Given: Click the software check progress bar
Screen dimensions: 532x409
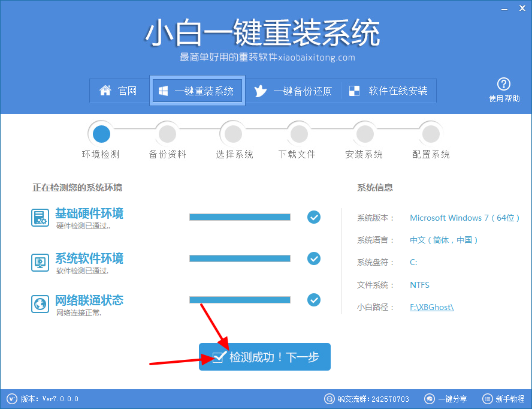Looking at the screenshot, I should click(240, 258).
